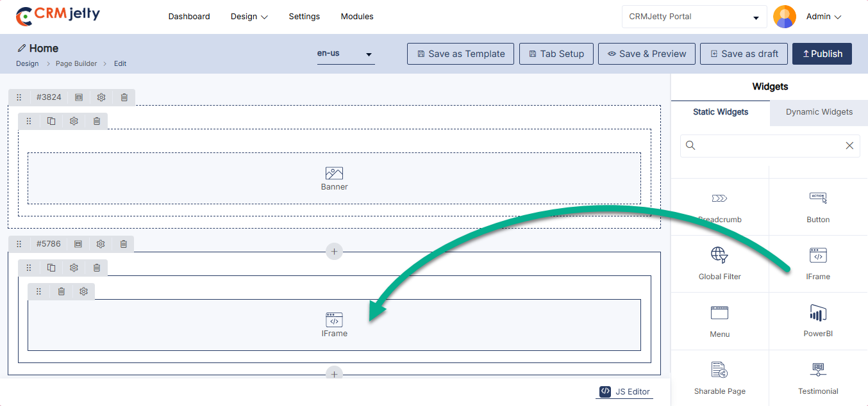Expand the Admin user menu
The image size is (868, 406).
coord(824,17)
